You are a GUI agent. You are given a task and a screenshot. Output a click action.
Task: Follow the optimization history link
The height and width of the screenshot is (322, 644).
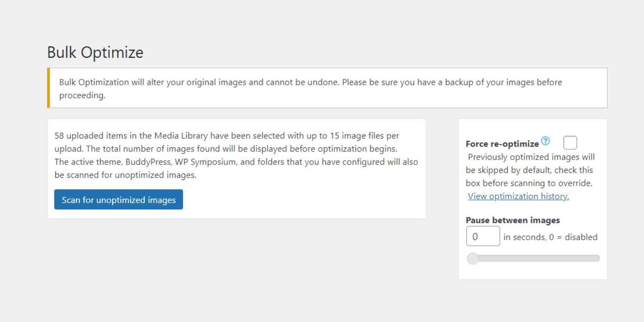pyautogui.click(x=518, y=196)
